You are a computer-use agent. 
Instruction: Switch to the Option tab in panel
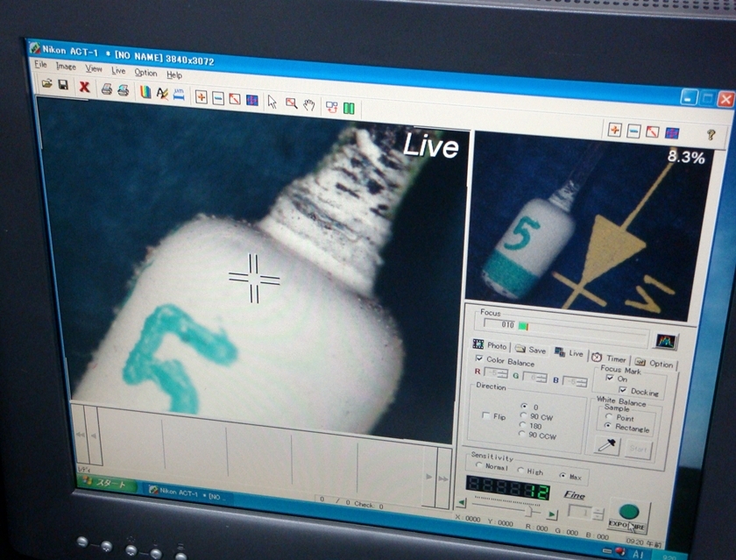pyautogui.click(x=655, y=363)
